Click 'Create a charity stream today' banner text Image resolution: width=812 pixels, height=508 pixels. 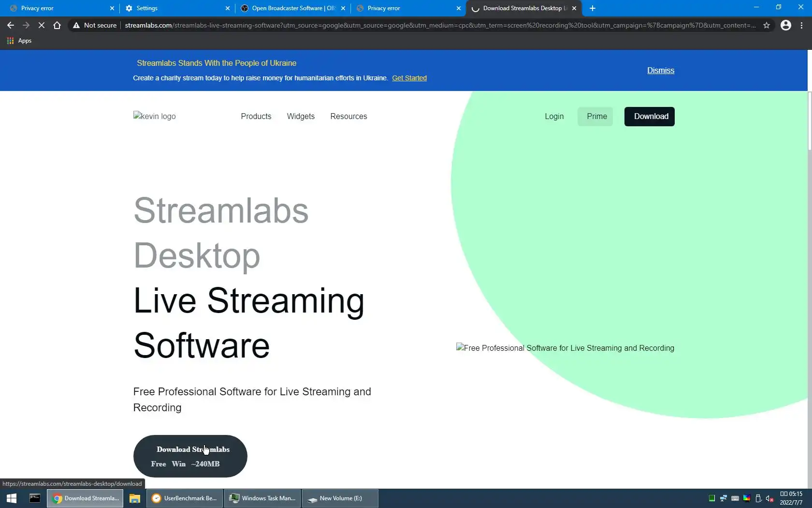(x=261, y=78)
